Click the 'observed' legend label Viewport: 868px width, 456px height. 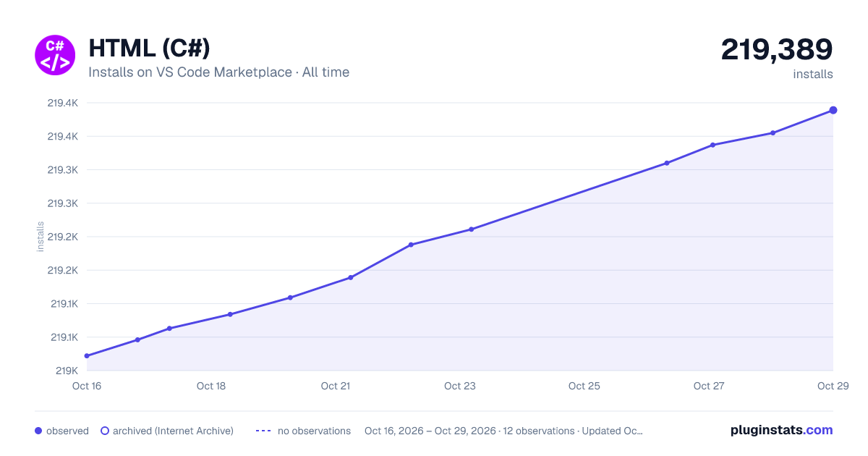[x=67, y=431]
